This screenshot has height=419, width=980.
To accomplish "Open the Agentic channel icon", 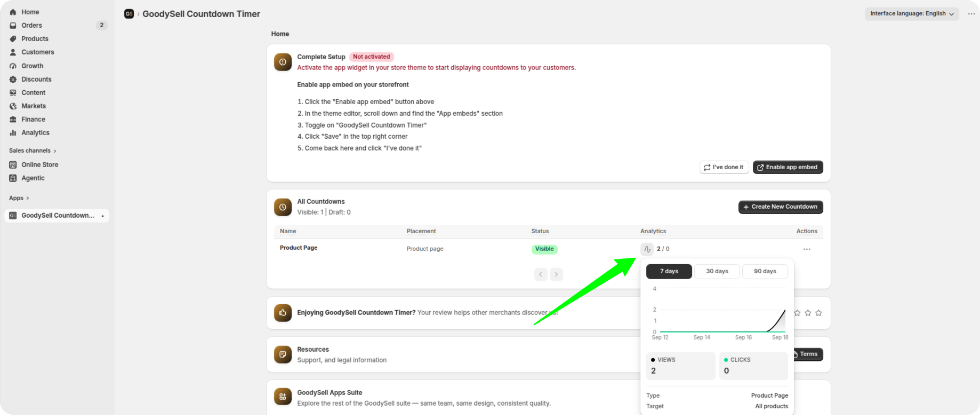I will [13, 178].
